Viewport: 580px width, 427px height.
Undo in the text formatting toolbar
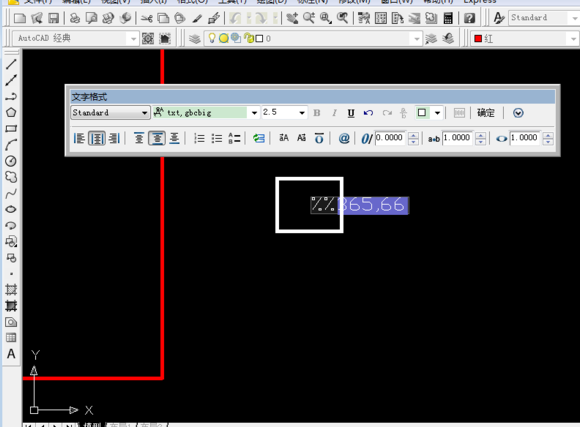(368, 113)
